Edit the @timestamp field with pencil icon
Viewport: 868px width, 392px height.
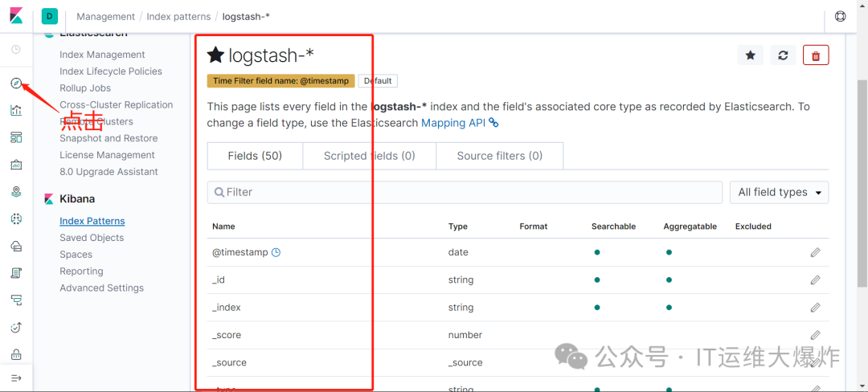point(815,252)
